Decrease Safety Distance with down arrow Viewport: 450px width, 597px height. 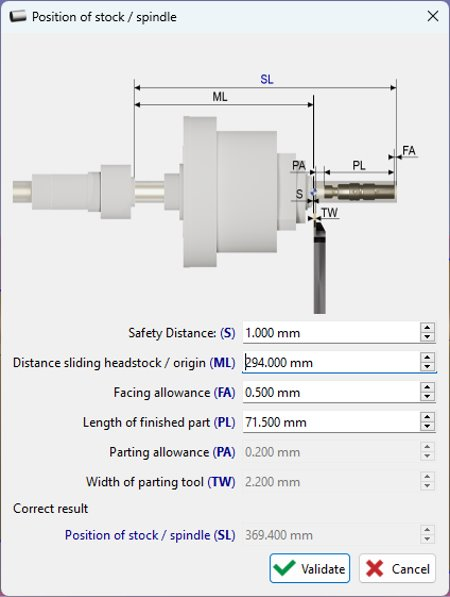click(428, 337)
